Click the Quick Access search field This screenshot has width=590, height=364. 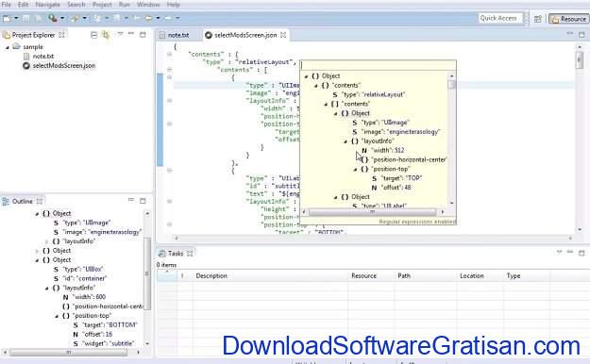click(500, 18)
